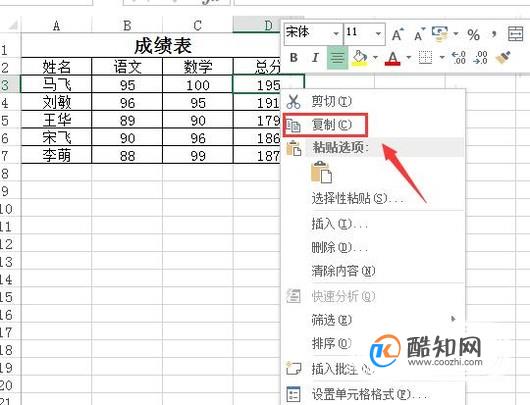Click the fill color bucket icon
This screenshot has width=530, height=405.
point(360,58)
